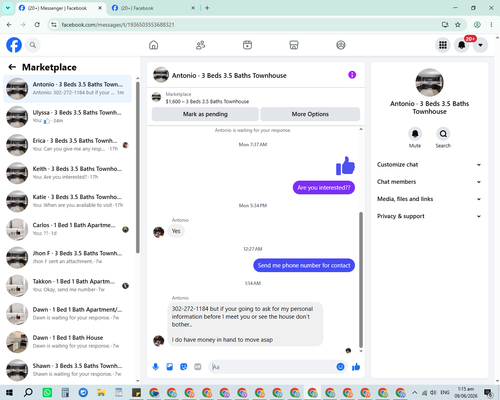Viewport: 500px width, 400px height.
Task: Click the message input field
Action: [x=273, y=367]
